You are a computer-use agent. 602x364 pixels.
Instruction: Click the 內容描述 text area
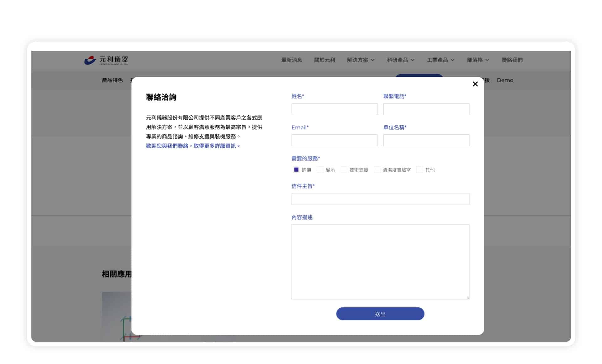pyautogui.click(x=380, y=262)
